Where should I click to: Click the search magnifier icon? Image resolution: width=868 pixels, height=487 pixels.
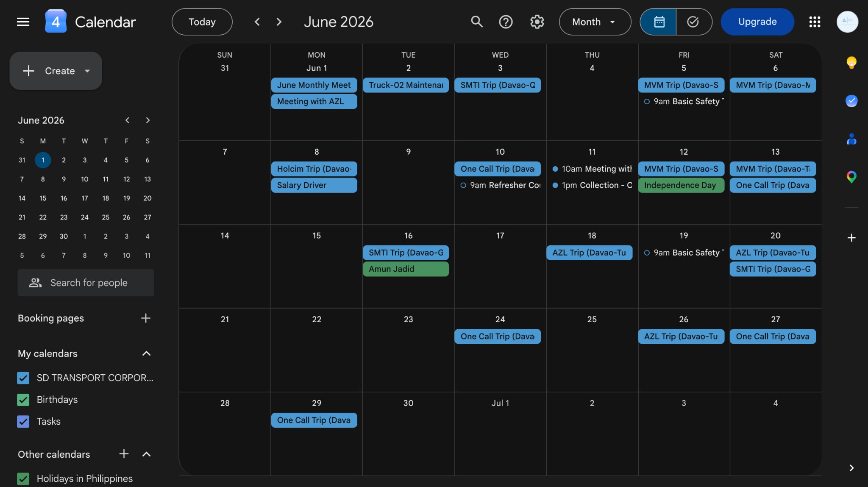click(477, 22)
